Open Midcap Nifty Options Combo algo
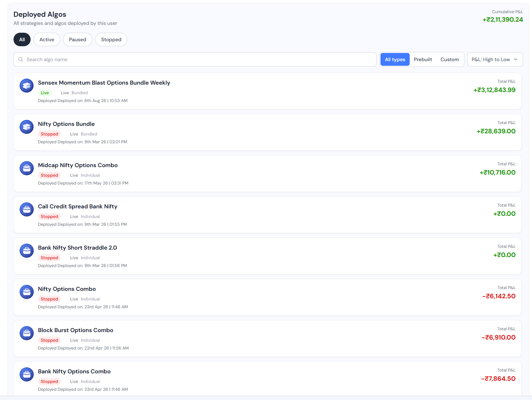 pos(78,165)
